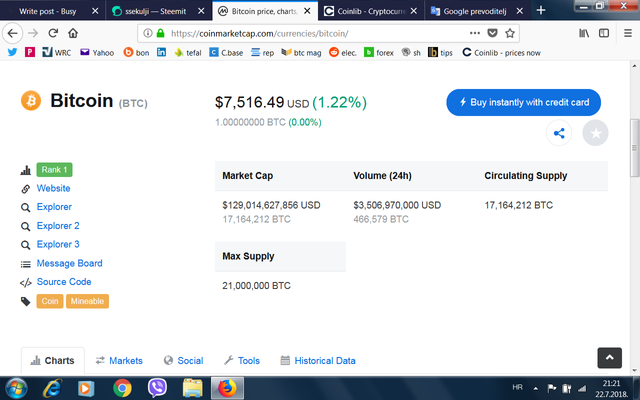The height and width of the screenshot is (400, 640).
Task: Open Viber from taskbar
Action: [x=157, y=388]
